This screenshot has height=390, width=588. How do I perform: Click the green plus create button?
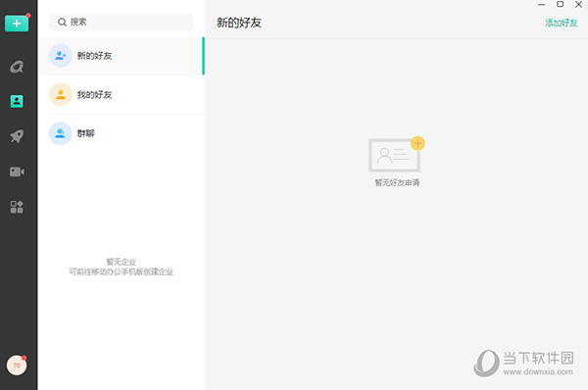click(x=17, y=24)
